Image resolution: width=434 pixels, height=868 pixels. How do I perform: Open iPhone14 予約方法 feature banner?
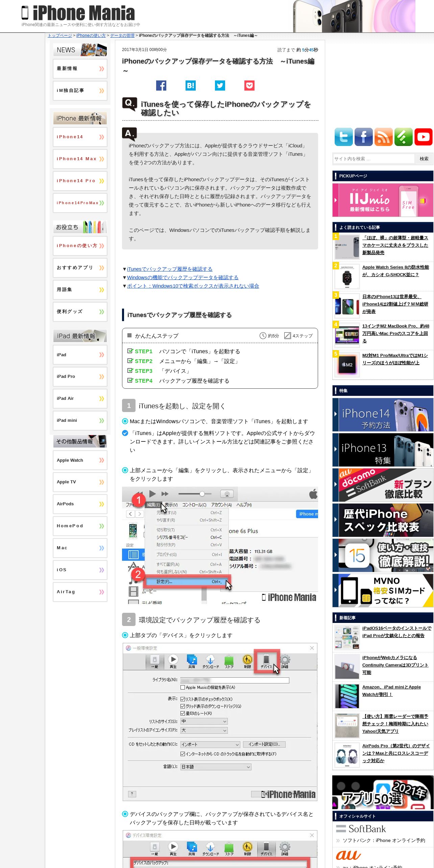click(x=383, y=415)
